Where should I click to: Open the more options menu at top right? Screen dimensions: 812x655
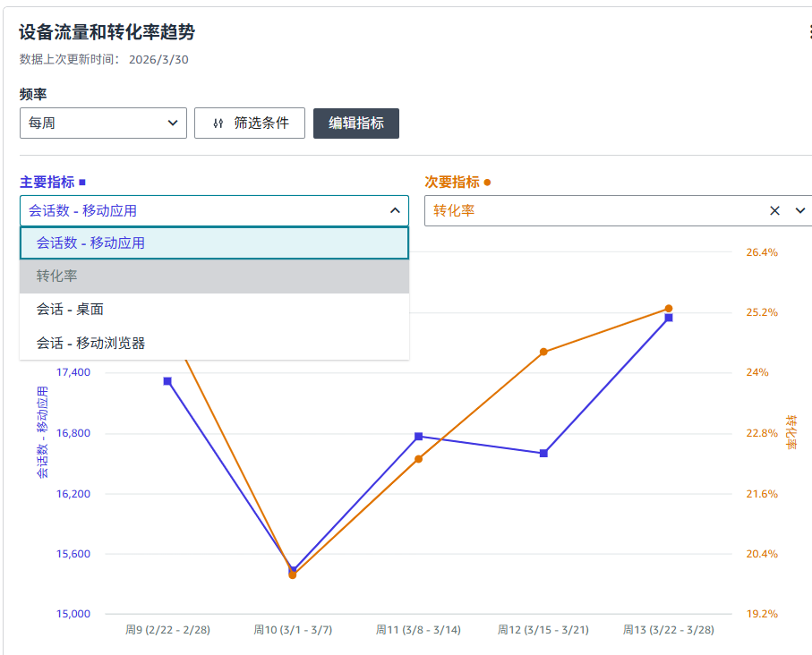[808, 32]
